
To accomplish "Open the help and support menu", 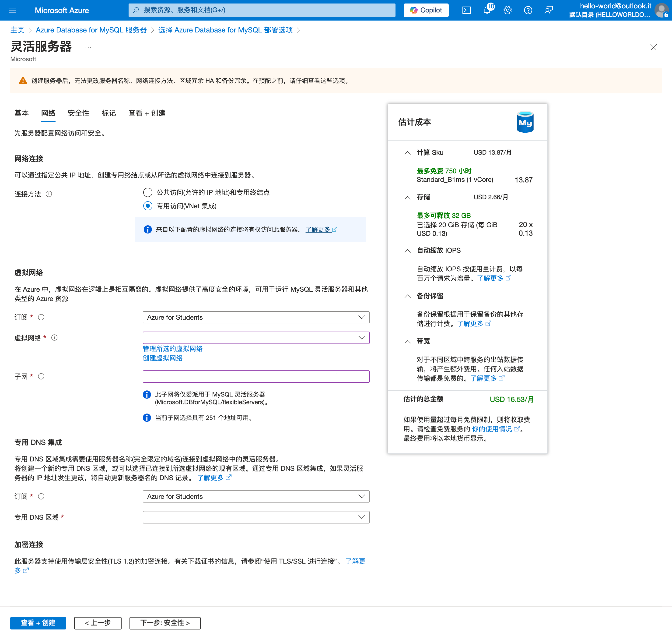I will point(528,10).
